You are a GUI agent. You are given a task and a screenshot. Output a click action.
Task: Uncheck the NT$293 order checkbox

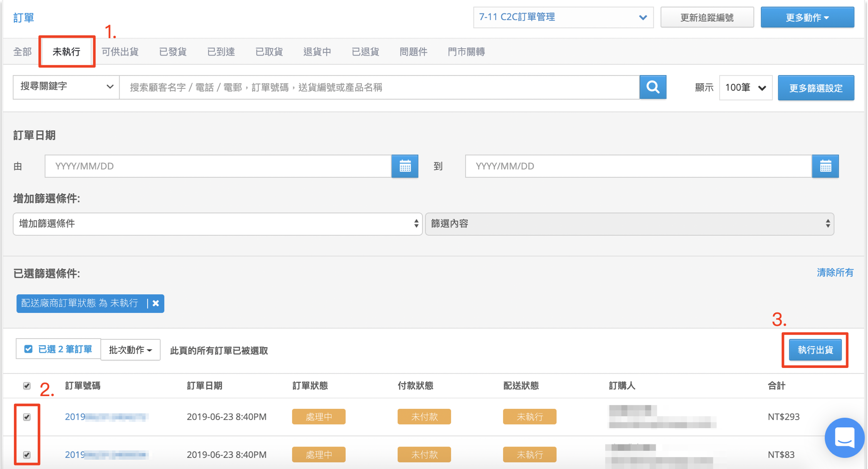click(x=27, y=417)
